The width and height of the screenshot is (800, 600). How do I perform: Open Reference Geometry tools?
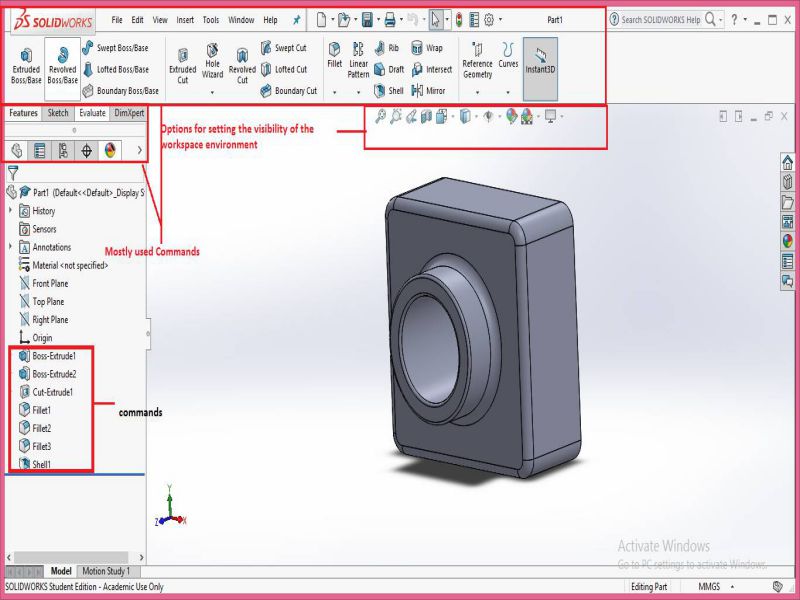(478, 60)
